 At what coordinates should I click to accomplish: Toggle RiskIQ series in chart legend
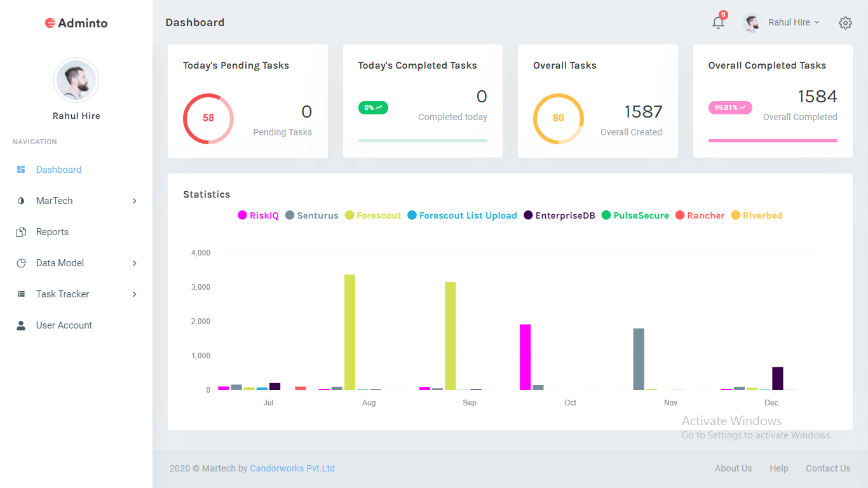coord(258,215)
